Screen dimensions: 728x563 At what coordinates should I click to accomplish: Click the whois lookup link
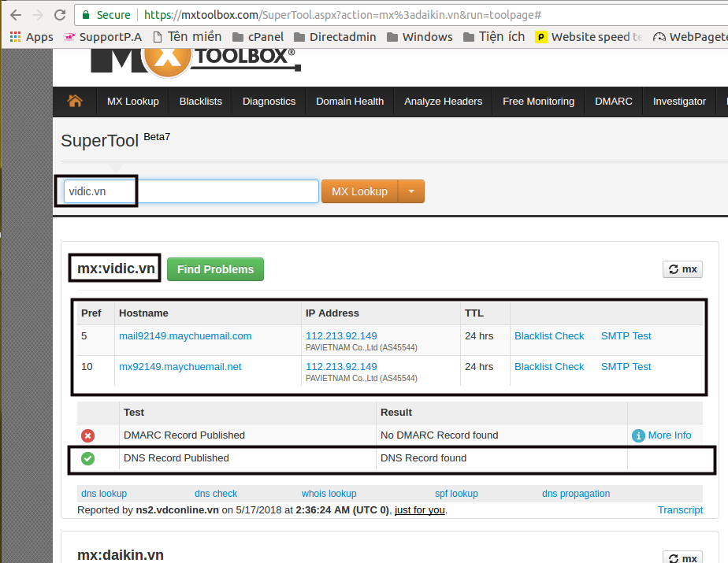point(329,494)
